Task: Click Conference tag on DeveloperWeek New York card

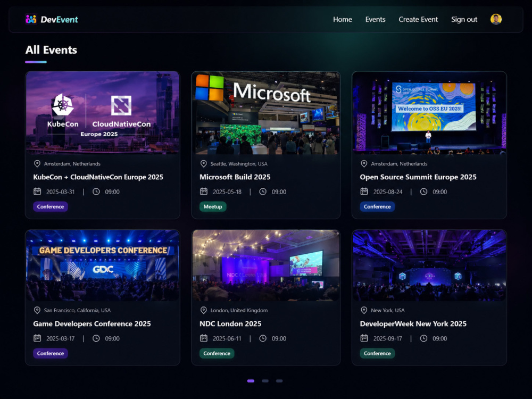Action: coord(377,353)
